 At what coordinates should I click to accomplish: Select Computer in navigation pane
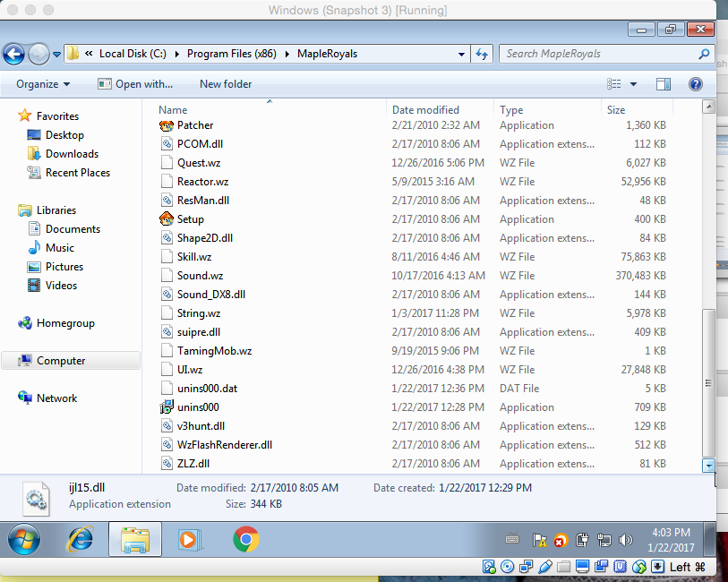(70, 361)
